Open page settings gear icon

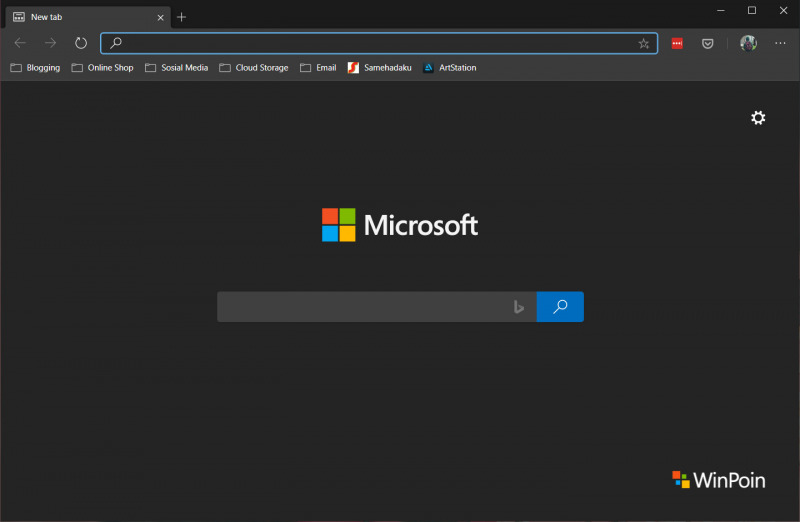pyautogui.click(x=758, y=118)
